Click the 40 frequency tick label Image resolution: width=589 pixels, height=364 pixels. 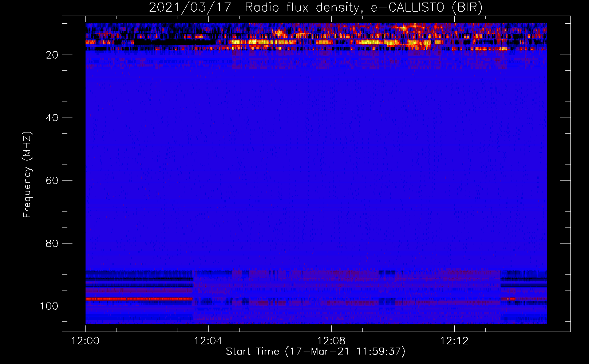pos(52,118)
